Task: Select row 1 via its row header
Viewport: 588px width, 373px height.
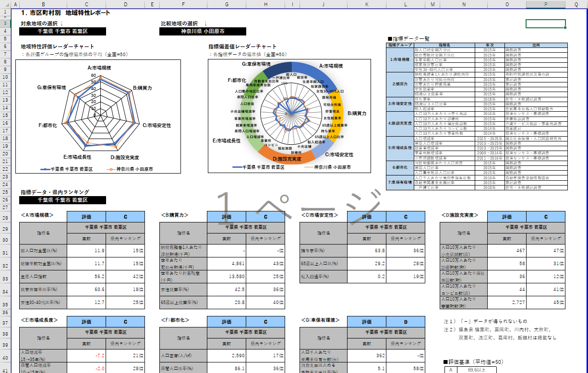Action: [x=5, y=13]
